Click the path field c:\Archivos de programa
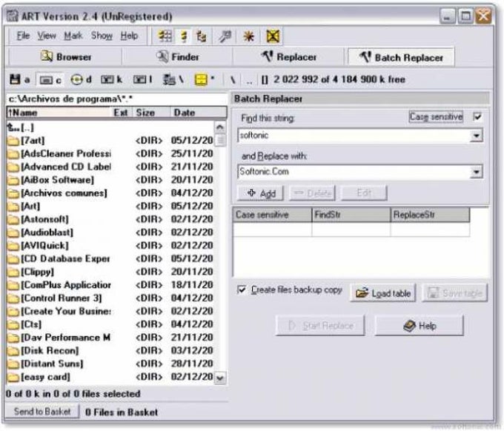This screenshot has height=431, width=504. [116, 99]
